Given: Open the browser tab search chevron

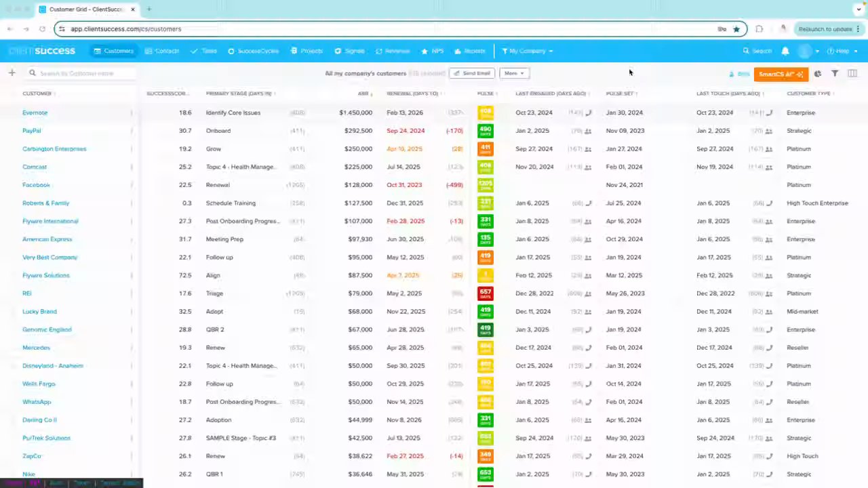Looking at the screenshot, I should pos(858,9).
